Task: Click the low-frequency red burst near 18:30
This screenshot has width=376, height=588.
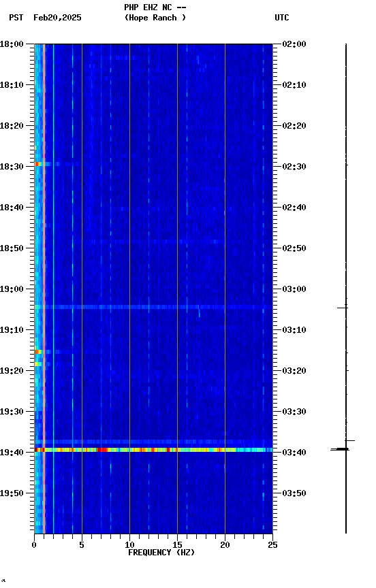Action: (x=38, y=164)
